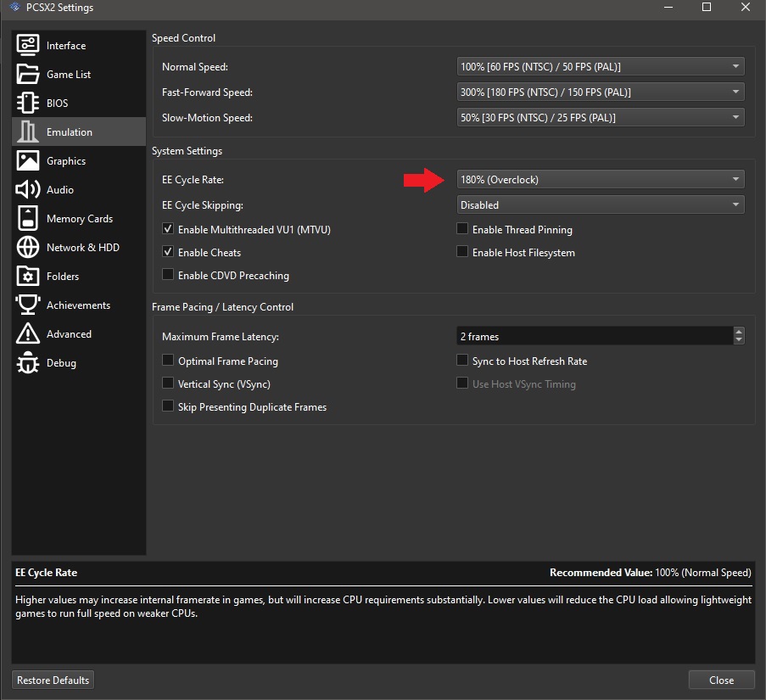Select Memory Cards in sidebar

(79, 218)
